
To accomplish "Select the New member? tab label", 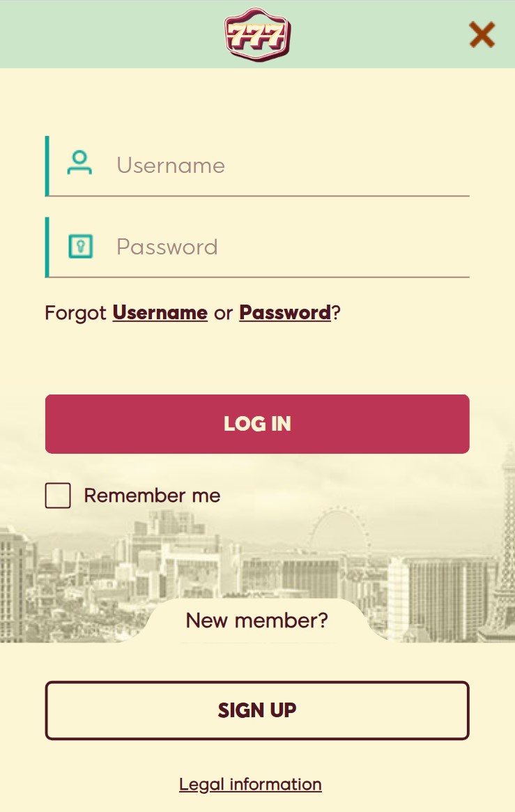I will tap(257, 620).
